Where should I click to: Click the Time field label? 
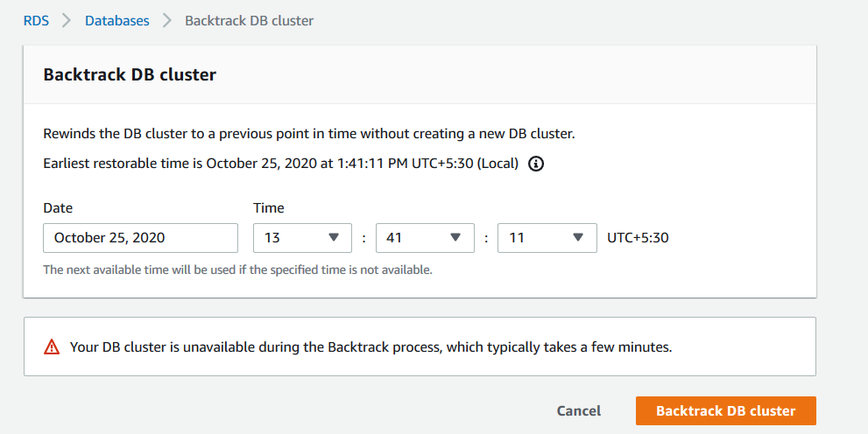[x=269, y=208]
